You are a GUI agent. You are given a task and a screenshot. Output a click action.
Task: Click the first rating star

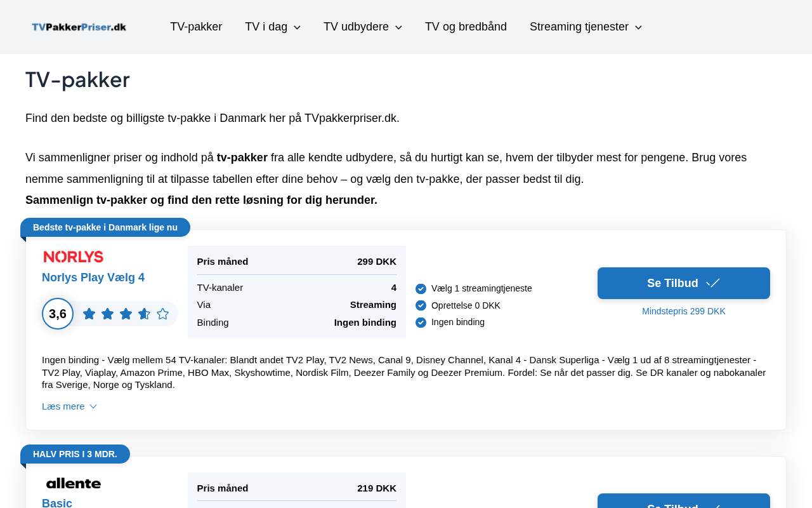pos(89,314)
